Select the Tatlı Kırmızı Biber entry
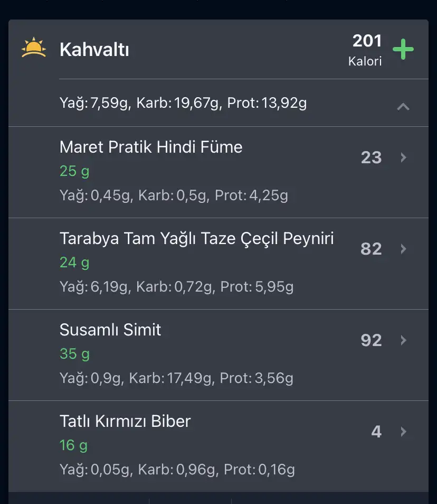 coord(218,446)
